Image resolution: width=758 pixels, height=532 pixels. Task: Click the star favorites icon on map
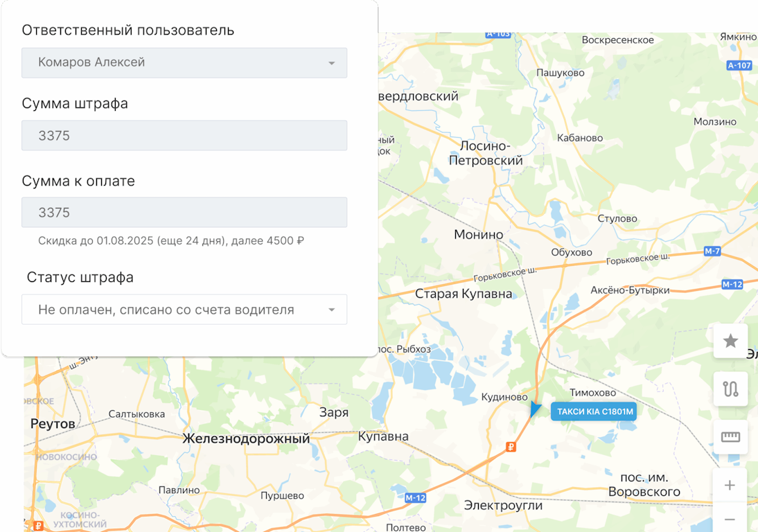[730, 341]
